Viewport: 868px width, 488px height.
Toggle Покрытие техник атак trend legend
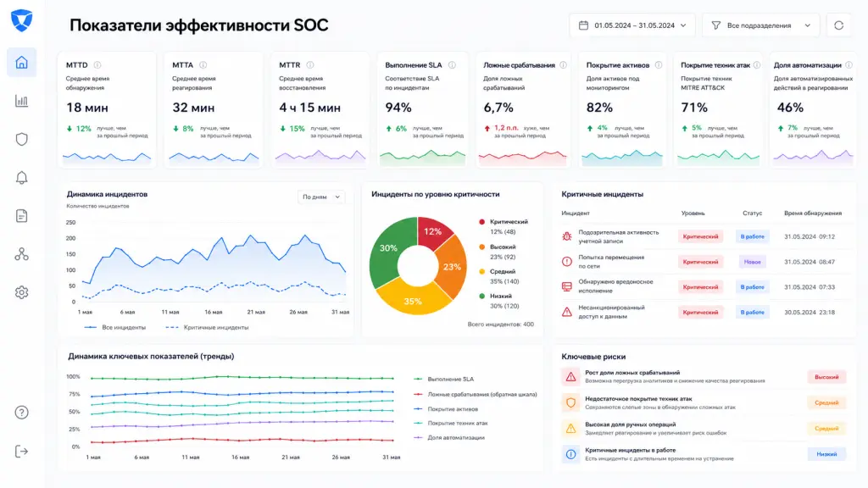451,424
